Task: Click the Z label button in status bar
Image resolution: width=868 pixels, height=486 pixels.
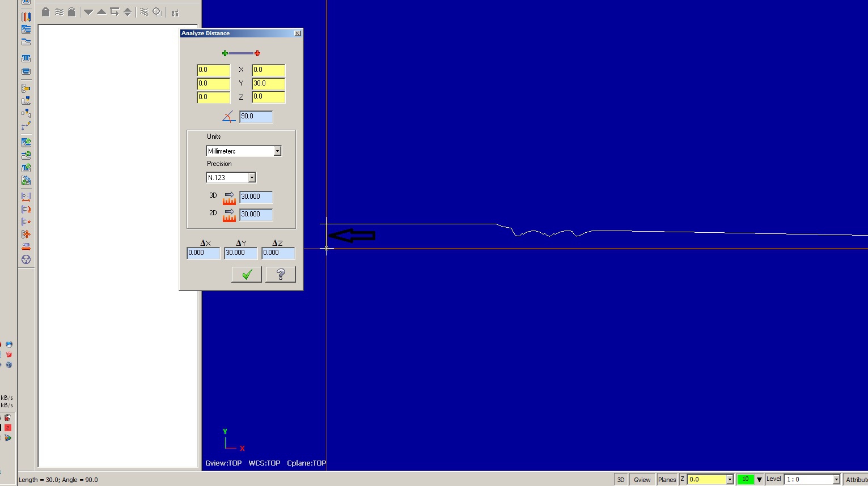Action: (682, 479)
